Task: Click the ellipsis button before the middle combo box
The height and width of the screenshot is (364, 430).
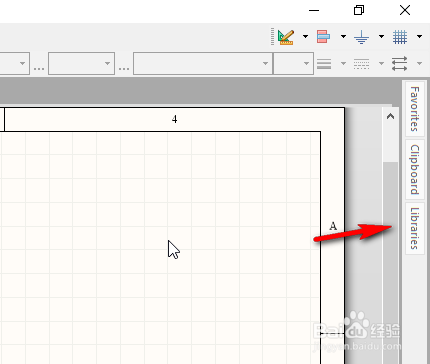Action: [x=39, y=68]
